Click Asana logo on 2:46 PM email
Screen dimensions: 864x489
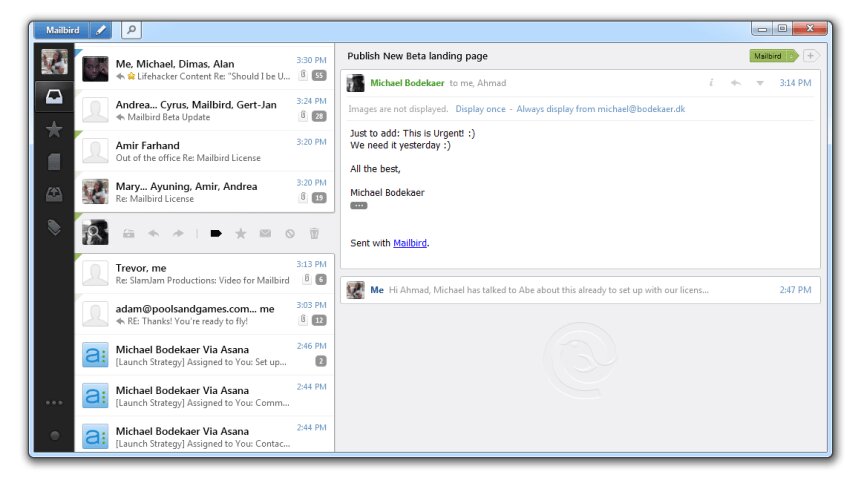tap(95, 355)
